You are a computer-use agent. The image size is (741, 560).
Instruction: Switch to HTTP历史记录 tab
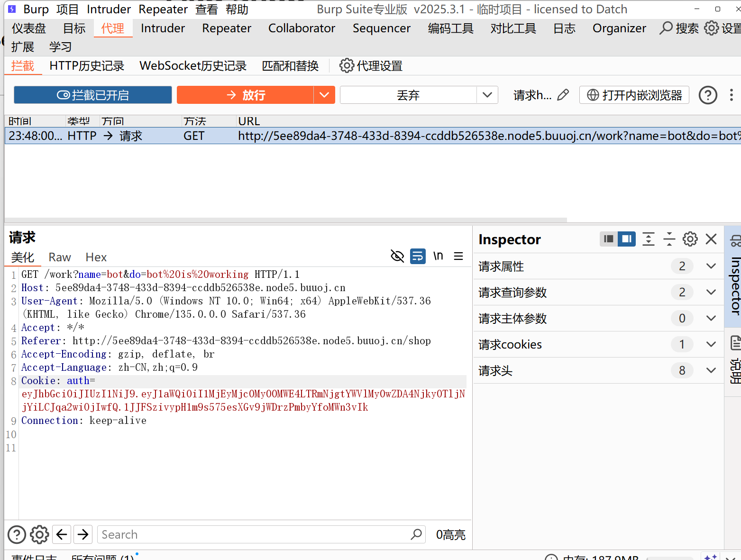(87, 66)
